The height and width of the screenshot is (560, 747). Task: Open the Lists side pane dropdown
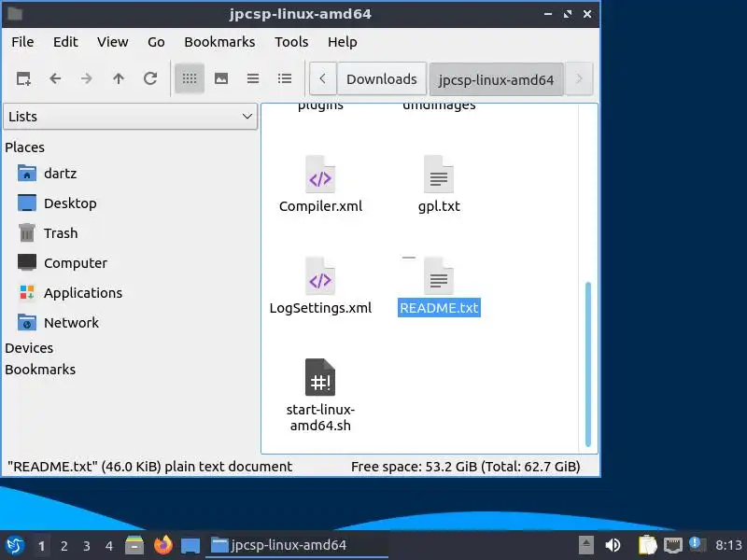130,116
